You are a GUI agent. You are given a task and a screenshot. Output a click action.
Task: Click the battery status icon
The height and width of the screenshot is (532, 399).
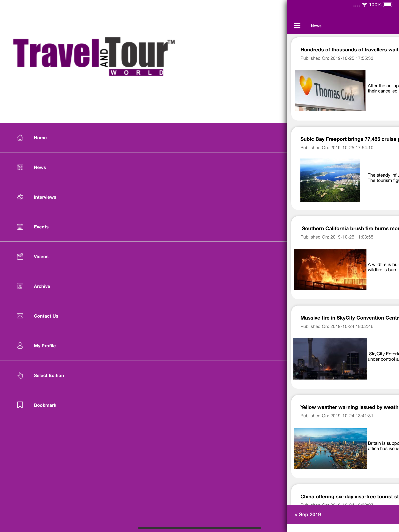pyautogui.click(x=388, y=4)
